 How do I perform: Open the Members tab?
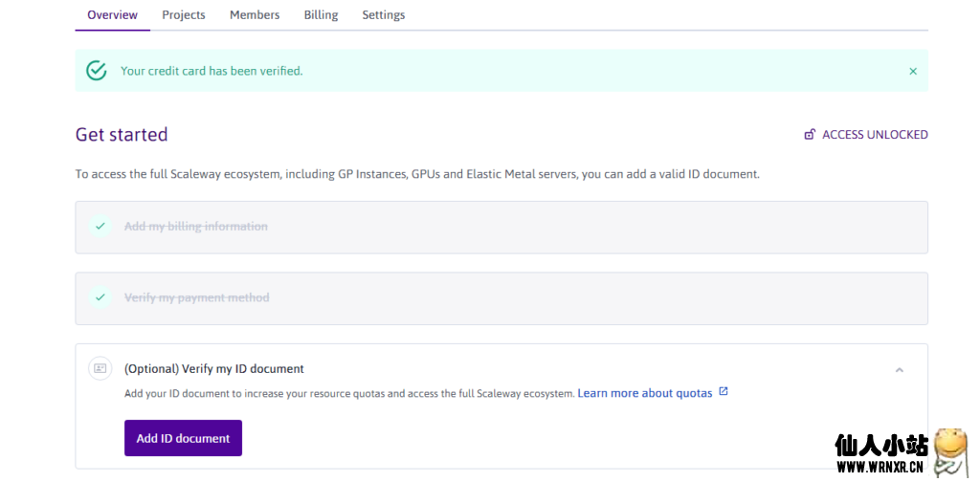pyautogui.click(x=255, y=15)
